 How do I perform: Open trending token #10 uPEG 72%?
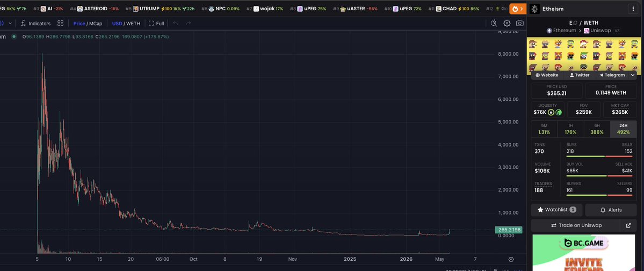click(x=402, y=9)
